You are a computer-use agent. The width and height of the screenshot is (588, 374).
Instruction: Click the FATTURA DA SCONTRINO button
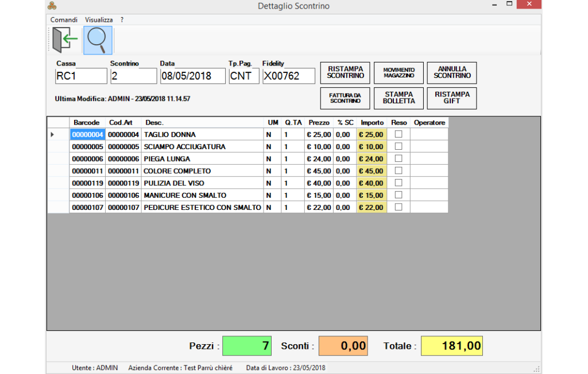345,98
